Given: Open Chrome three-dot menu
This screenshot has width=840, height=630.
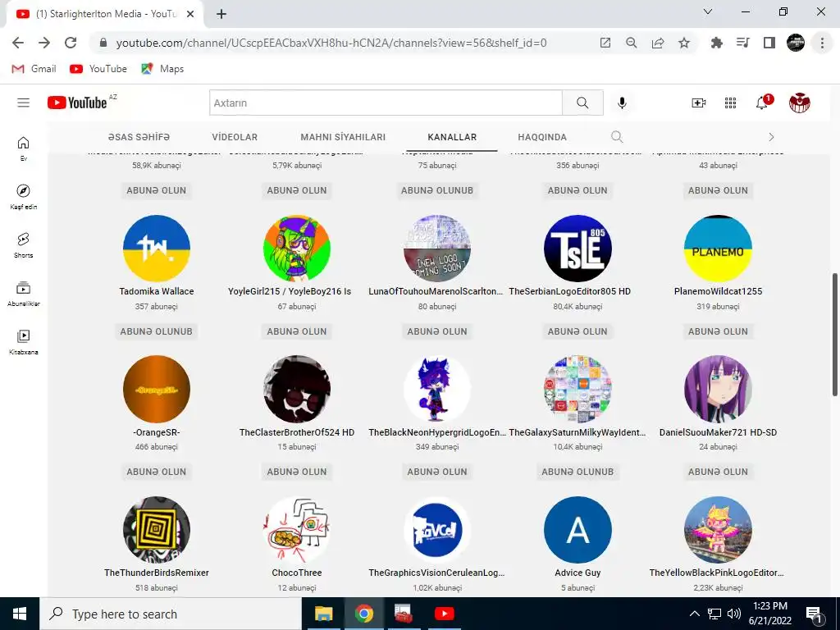Looking at the screenshot, I should (x=822, y=43).
